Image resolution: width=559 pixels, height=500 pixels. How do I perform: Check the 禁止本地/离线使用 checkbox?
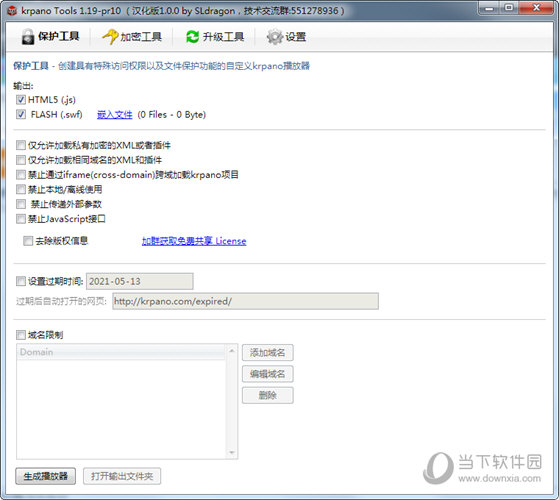[x=21, y=189]
